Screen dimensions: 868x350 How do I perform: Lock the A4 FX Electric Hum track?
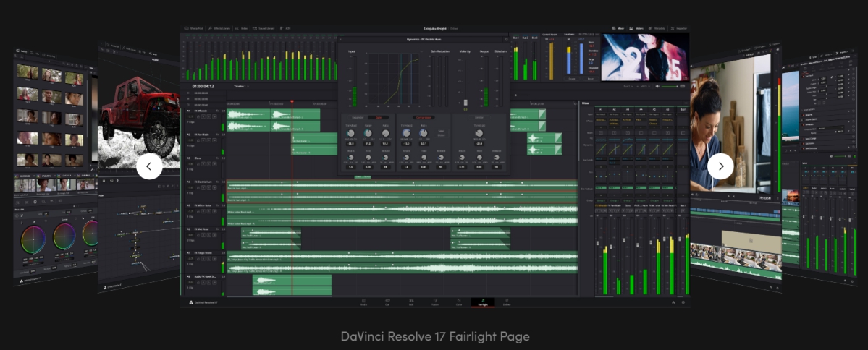point(198,188)
